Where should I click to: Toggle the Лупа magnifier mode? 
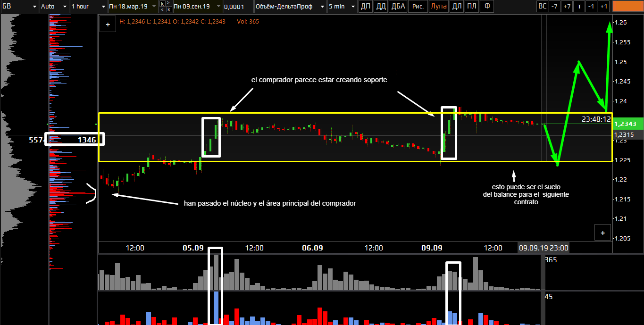[438, 7]
